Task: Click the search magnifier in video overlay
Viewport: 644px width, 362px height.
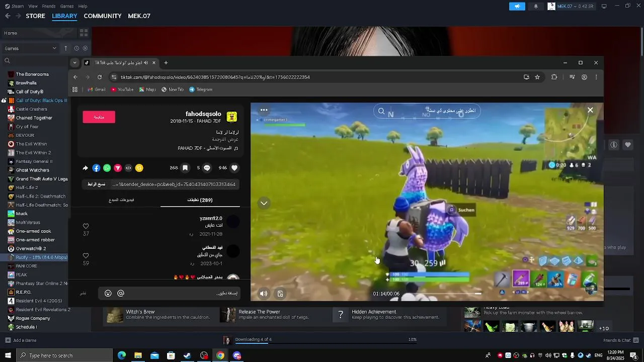Action: (x=381, y=111)
